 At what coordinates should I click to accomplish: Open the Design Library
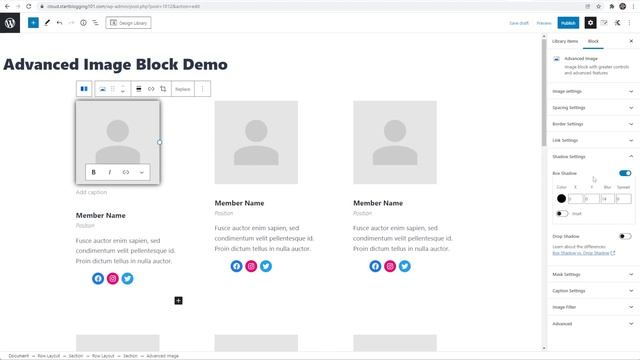pyautogui.click(x=128, y=23)
